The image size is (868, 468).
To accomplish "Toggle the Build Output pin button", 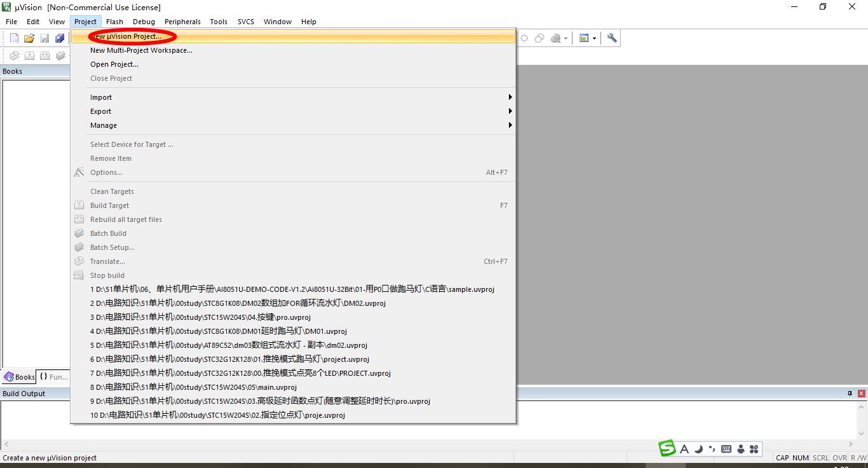I will coord(850,394).
